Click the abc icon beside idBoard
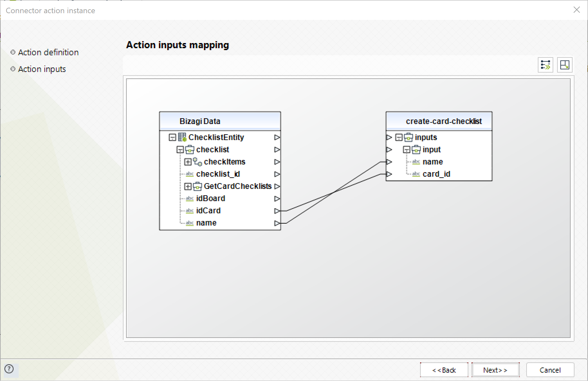 tap(190, 199)
